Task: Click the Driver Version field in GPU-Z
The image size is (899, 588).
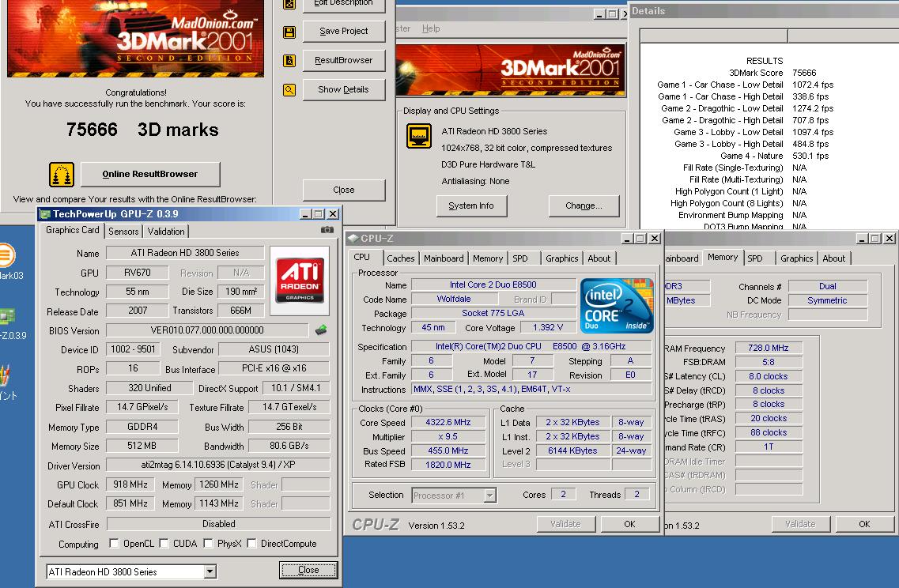Action: [x=218, y=465]
